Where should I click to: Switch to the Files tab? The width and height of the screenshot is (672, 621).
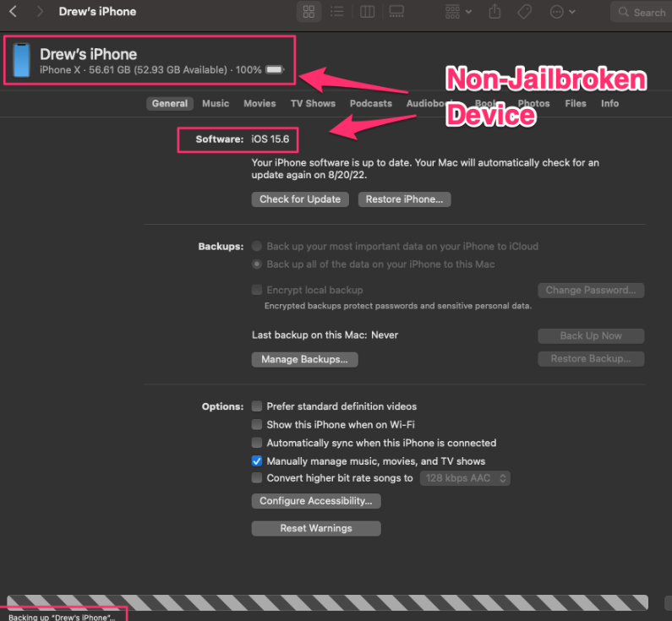(x=575, y=104)
